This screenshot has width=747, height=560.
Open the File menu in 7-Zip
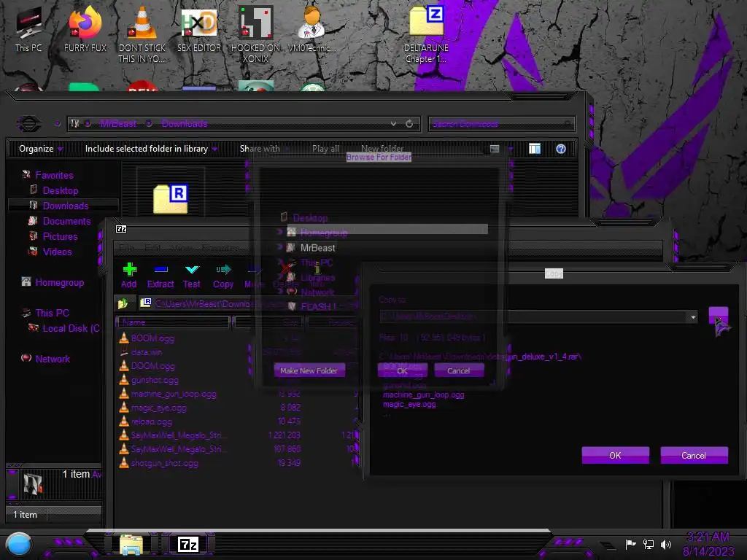[127, 248]
